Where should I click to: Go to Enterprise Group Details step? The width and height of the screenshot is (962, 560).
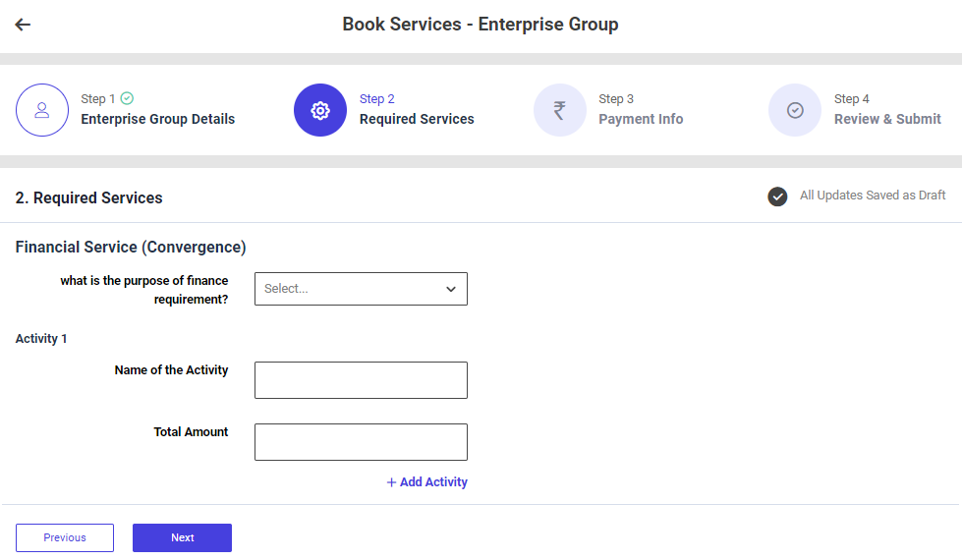tap(157, 119)
